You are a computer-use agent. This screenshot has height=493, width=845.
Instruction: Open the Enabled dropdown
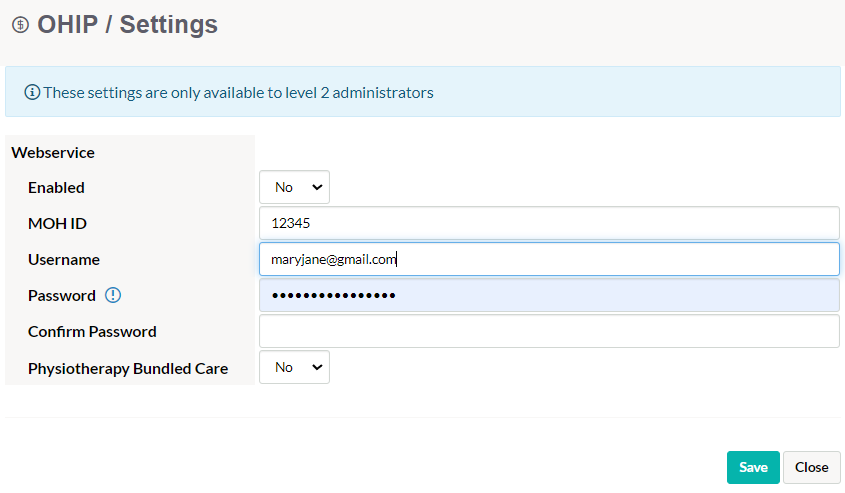click(294, 187)
